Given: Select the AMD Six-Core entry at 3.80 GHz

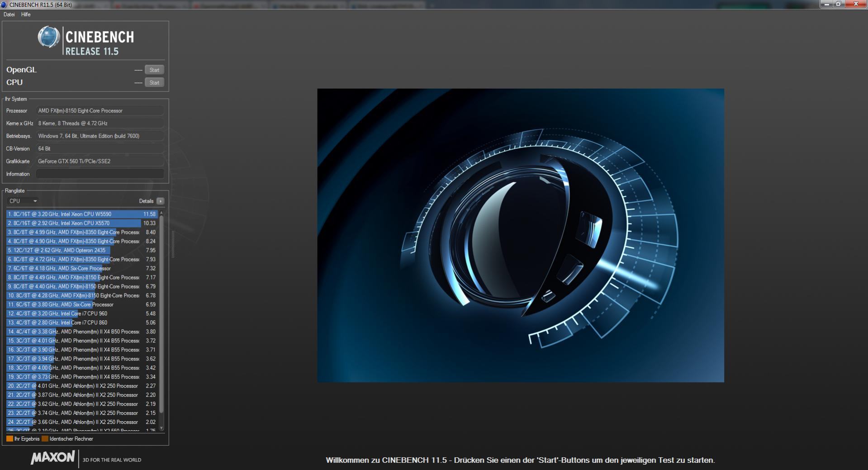Looking at the screenshot, I should click(82, 304).
